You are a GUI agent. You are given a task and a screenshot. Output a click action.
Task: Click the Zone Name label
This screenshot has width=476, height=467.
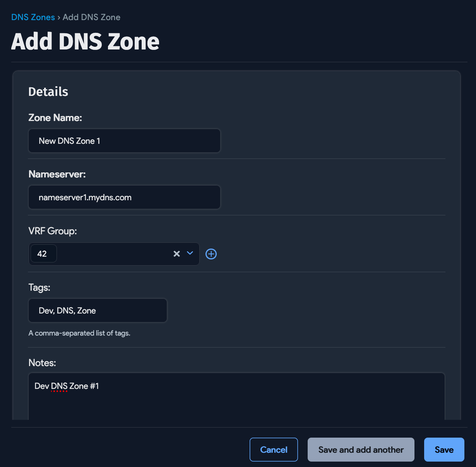tap(55, 118)
